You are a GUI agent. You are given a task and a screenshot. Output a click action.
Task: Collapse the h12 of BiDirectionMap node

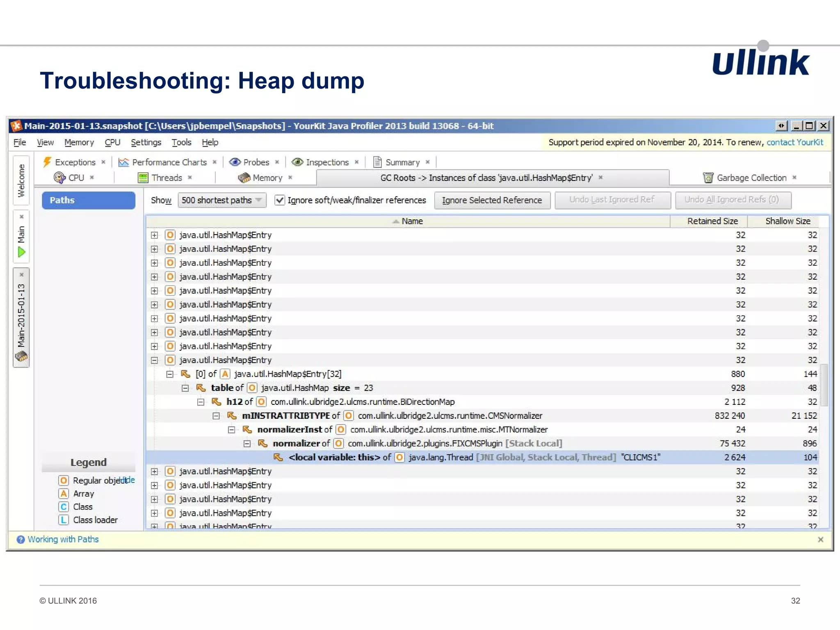click(201, 402)
